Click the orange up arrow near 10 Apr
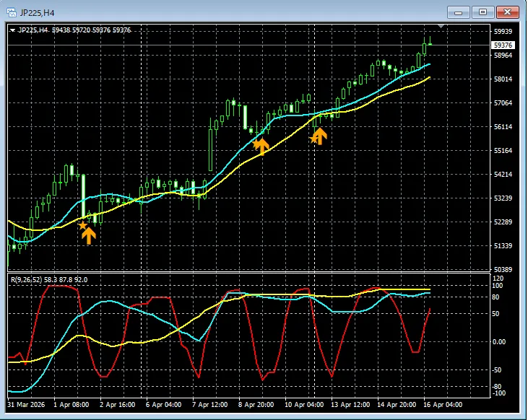This screenshot has width=528, height=420. [319, 135]
